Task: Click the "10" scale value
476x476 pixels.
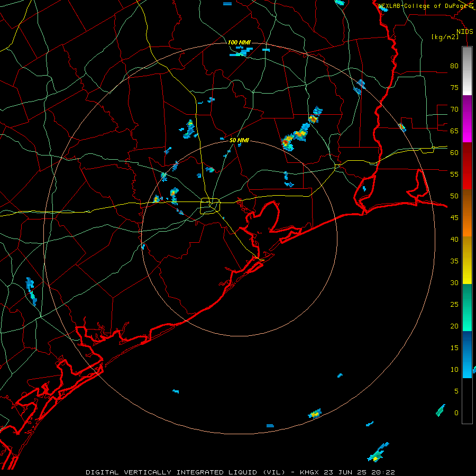Action: point(454,370)
